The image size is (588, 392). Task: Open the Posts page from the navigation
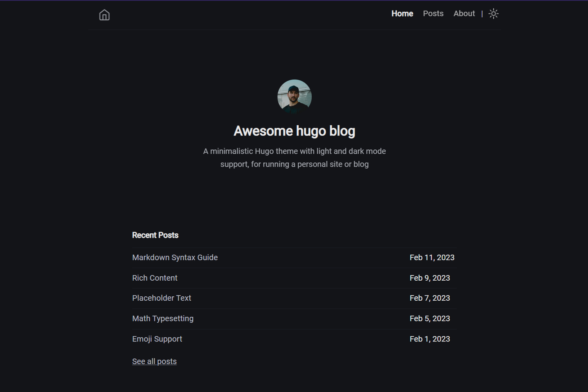pyautogui.click(x=433, y=13)
